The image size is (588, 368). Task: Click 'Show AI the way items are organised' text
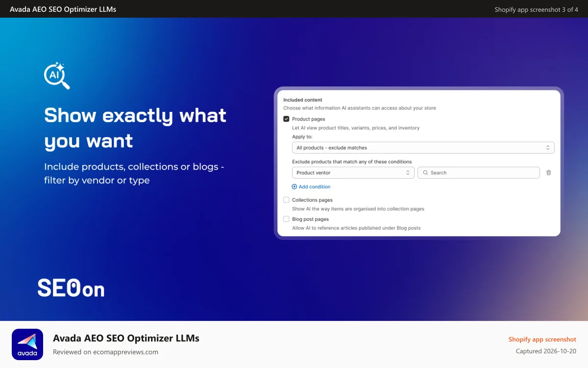[358, 209]
